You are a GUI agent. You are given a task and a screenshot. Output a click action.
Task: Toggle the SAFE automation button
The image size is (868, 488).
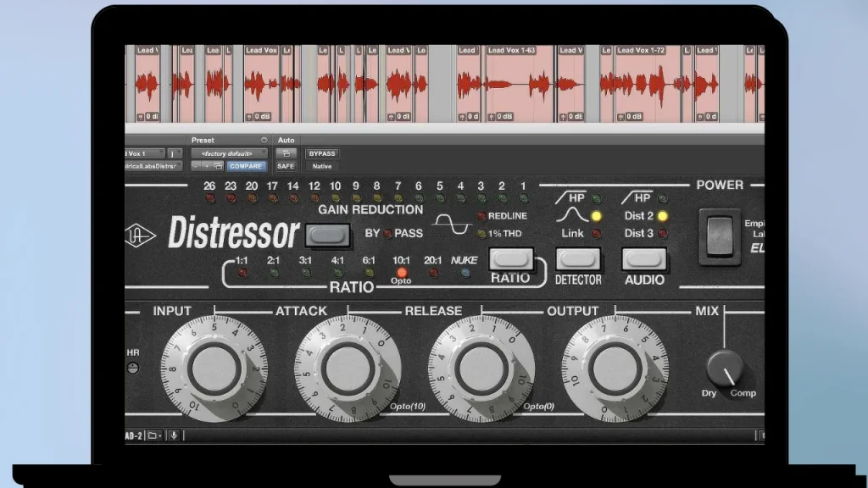point(286,166)
